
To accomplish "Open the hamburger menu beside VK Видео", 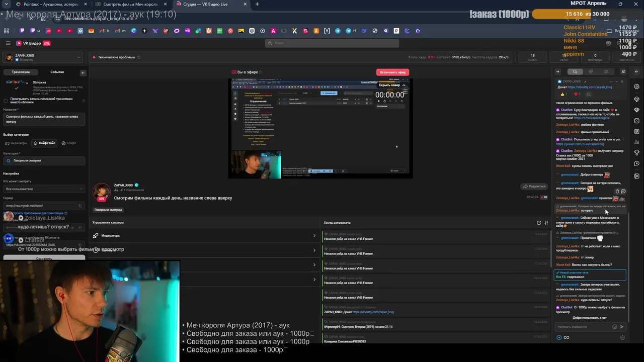I will (8, 43).
